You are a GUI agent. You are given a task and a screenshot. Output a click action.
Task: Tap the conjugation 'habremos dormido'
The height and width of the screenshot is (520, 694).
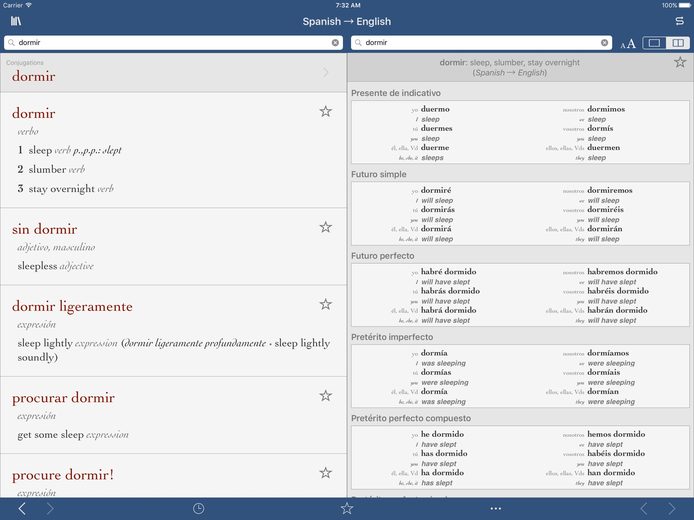622,272
